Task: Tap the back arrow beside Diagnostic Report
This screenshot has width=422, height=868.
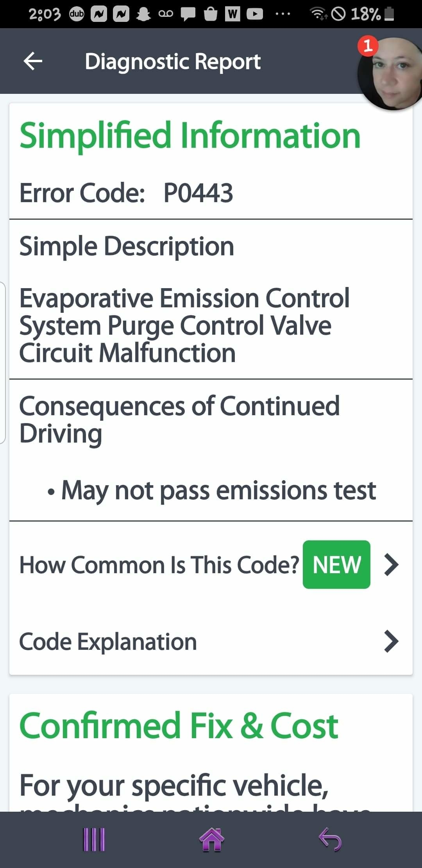Action: coord(33,61)
